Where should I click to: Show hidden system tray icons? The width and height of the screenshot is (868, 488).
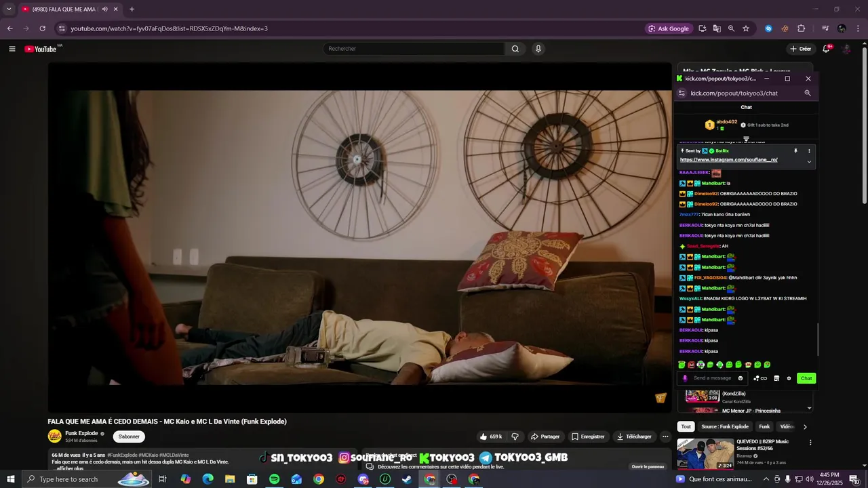766,479
